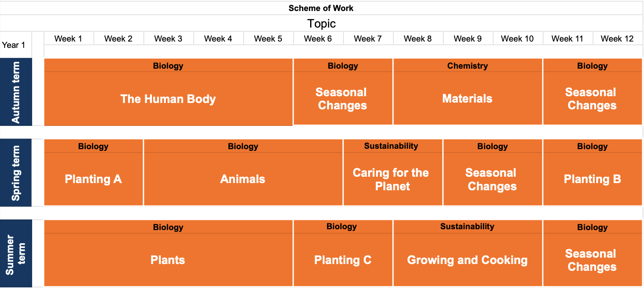Click the Animals topic block
Image resolution: width=644 pixels, height=289 pixels.
click(242, 179)
